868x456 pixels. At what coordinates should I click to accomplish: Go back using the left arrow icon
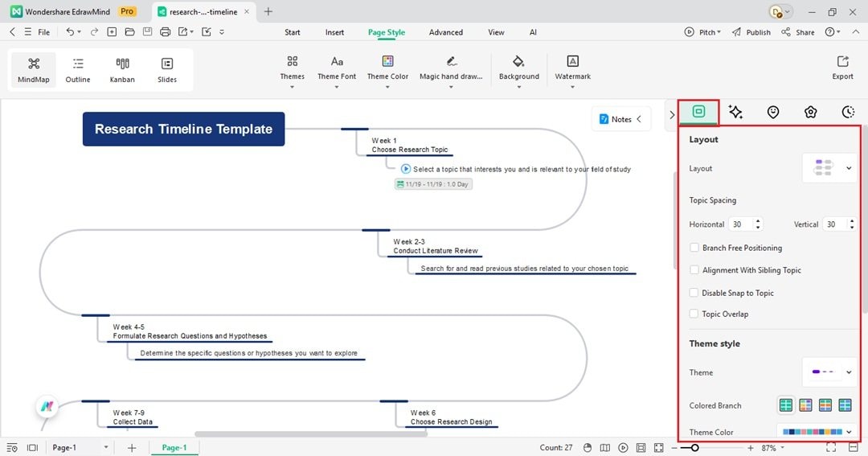point(13,32)
